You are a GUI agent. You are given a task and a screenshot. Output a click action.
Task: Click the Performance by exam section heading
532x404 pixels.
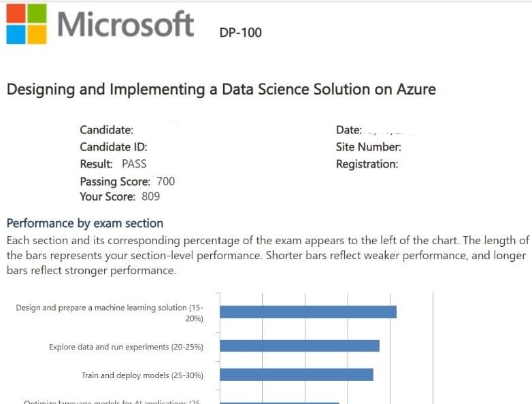[x=85, y=223]
